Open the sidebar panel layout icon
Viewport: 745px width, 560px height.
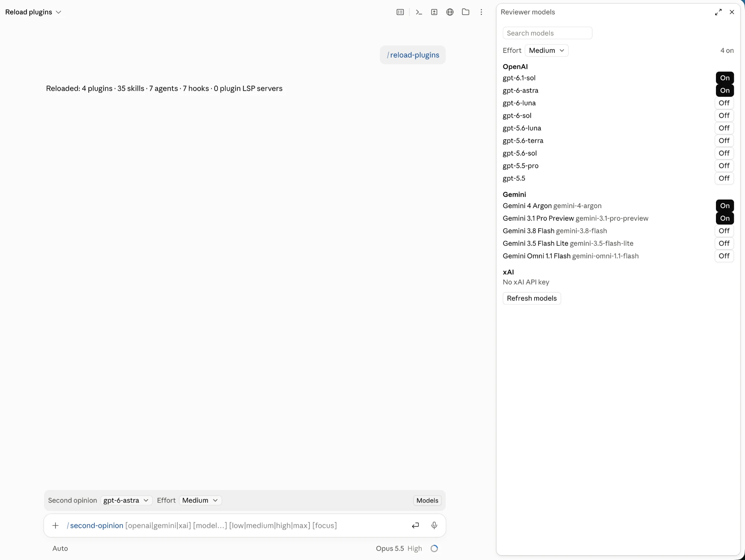tap(400, 12)
